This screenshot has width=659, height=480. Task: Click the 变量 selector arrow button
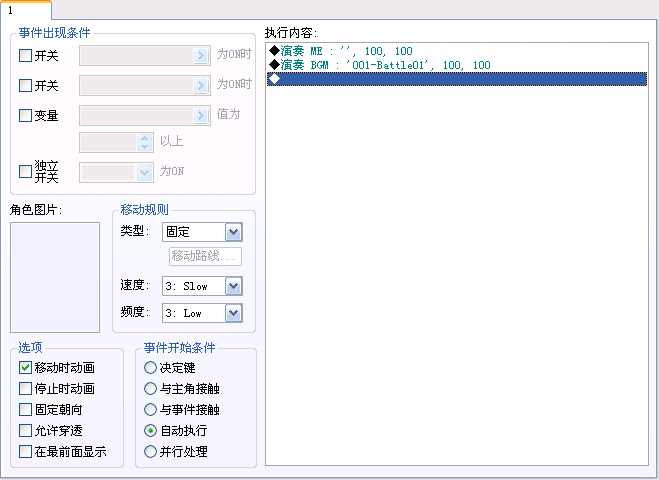201,115
